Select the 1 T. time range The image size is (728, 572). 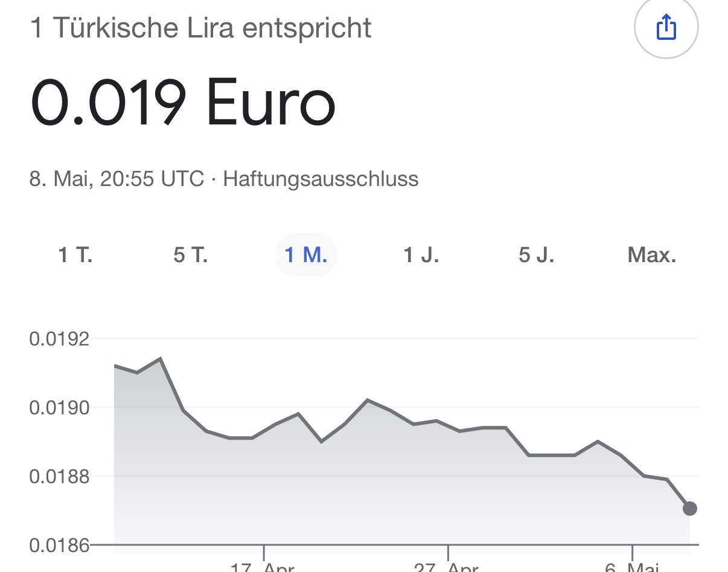[x=75, y=255]
